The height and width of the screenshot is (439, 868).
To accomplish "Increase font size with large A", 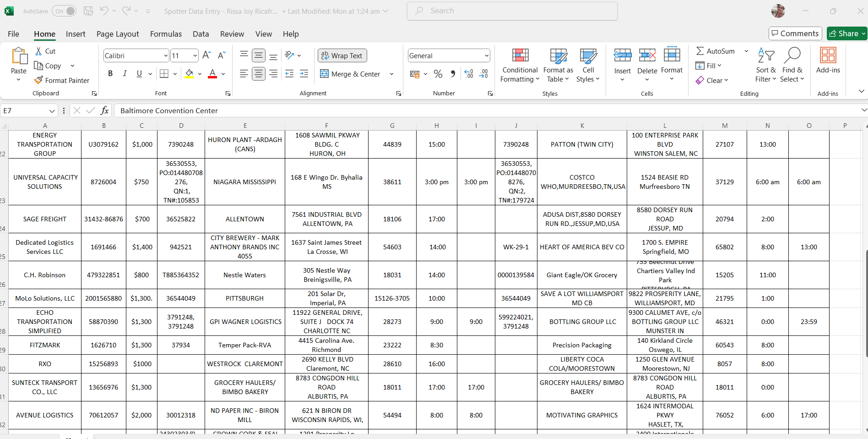I will 206,55.
